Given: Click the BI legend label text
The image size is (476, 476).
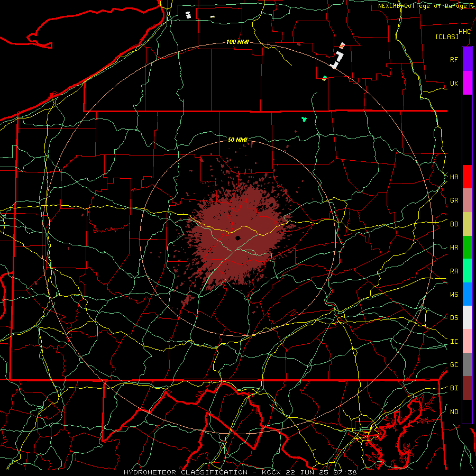Looking at the screenshot, I should [x=454, y=388].
